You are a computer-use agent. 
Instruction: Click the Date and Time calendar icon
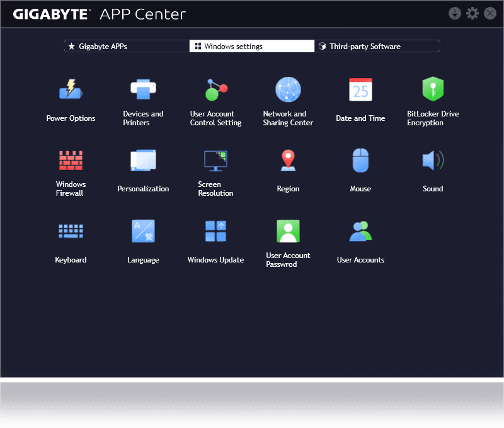(x=360, y=91)
